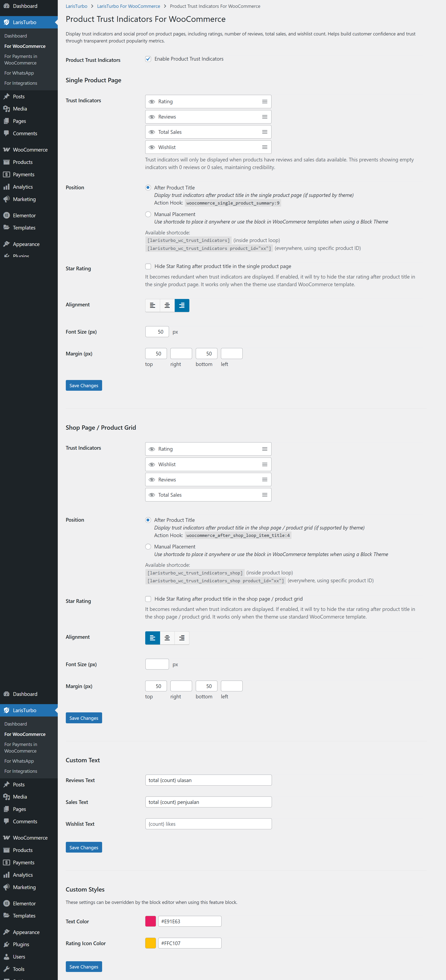Click the hook text woocommerce_after_shop_loop_item_title:4
Image resolution: width=446 pixels, height=980 pixels.
[x=238, y=536]
